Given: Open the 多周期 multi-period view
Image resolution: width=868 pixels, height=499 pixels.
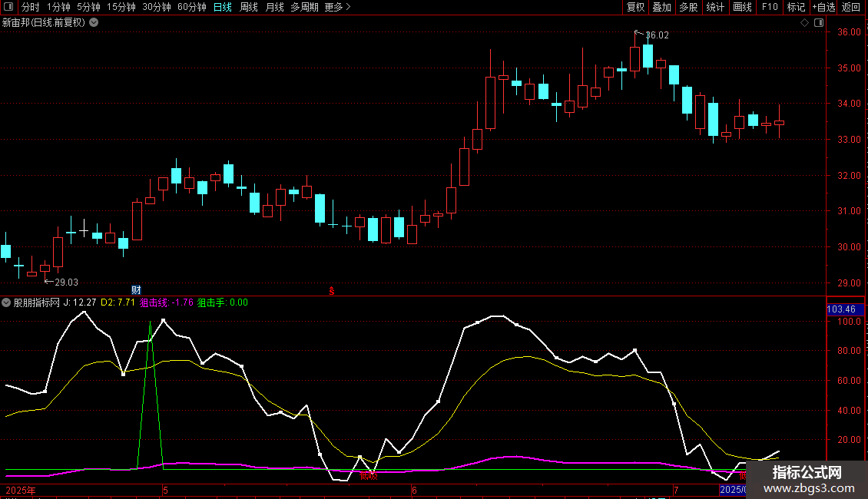Looking at the screenshot, I should pos(304,7).
